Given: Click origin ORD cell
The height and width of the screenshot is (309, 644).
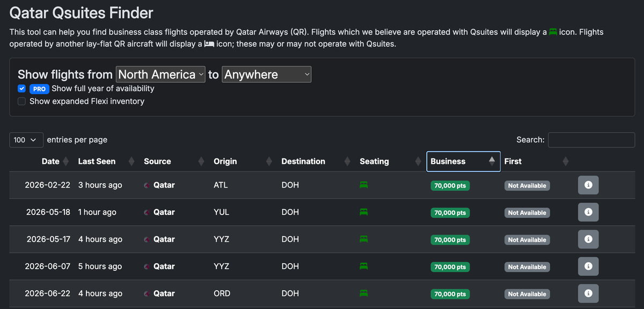Looking at the screenshot, I should pos(222,293).
